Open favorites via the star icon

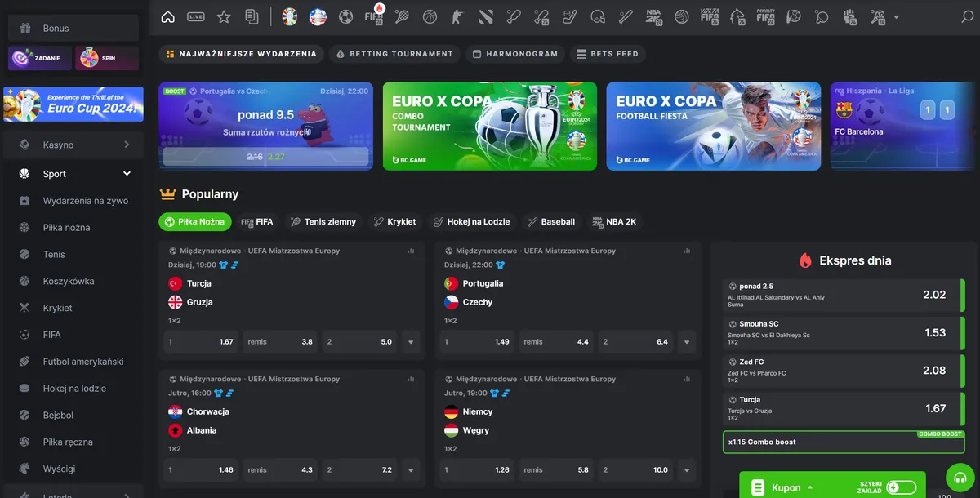pyautogui.click(x=224, y=17)
